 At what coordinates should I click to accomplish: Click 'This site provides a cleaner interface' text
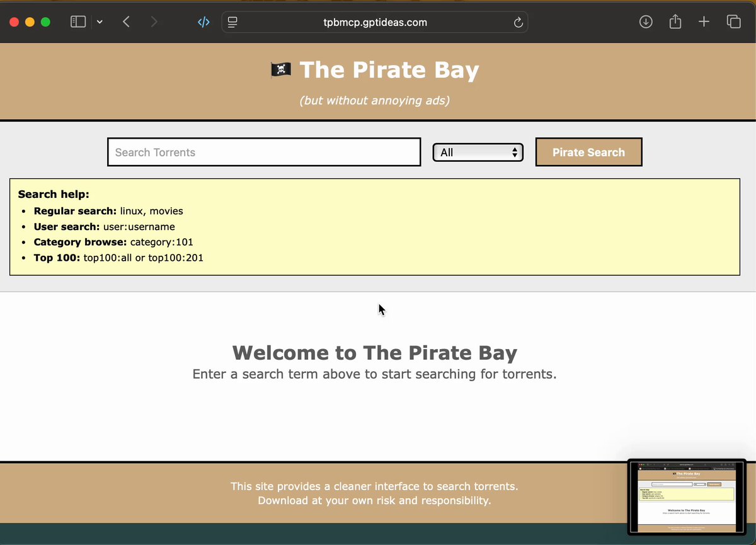(x=374, y=486)
